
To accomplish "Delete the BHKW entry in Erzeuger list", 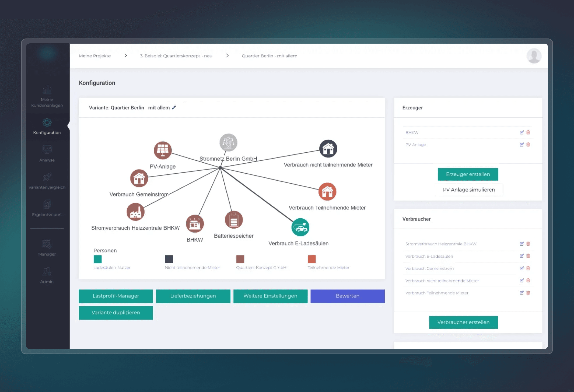I will (528, 132).
